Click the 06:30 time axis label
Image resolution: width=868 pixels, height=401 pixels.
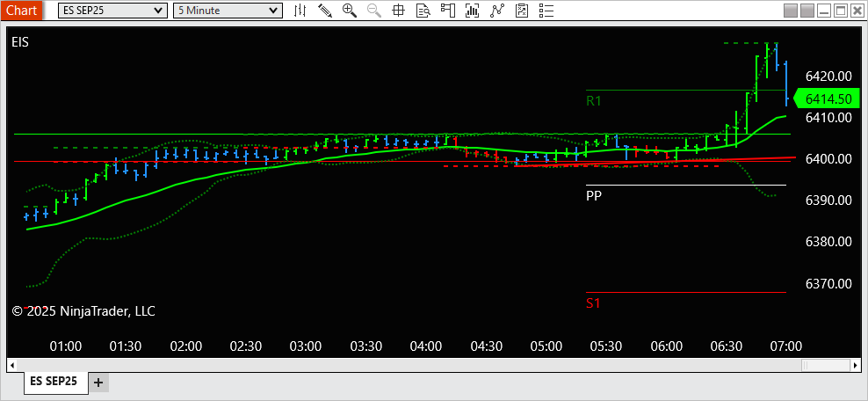coord(727,346)
